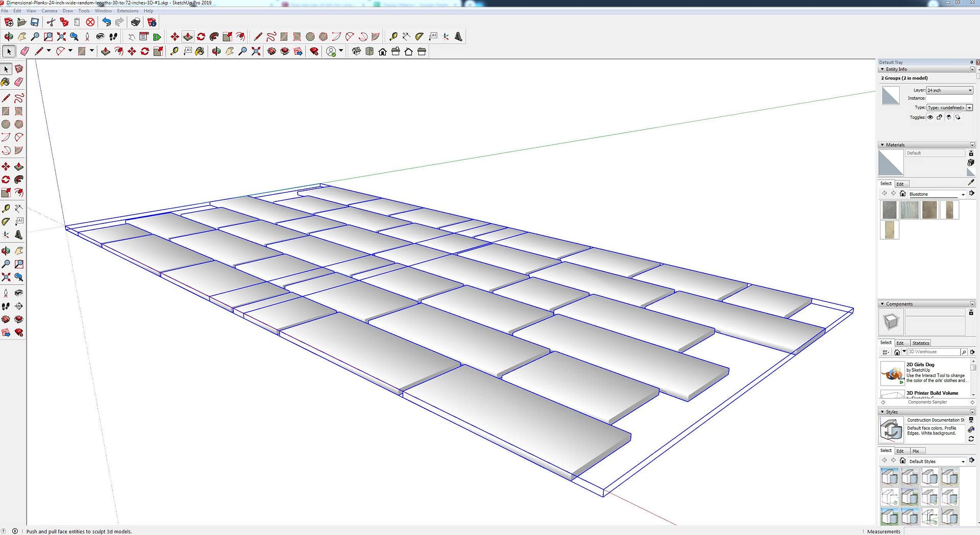Image resolution: width=980 pixels, height=535 pixels.
Task: Click the 3D Warehouse search field
Action: (933, 352)
